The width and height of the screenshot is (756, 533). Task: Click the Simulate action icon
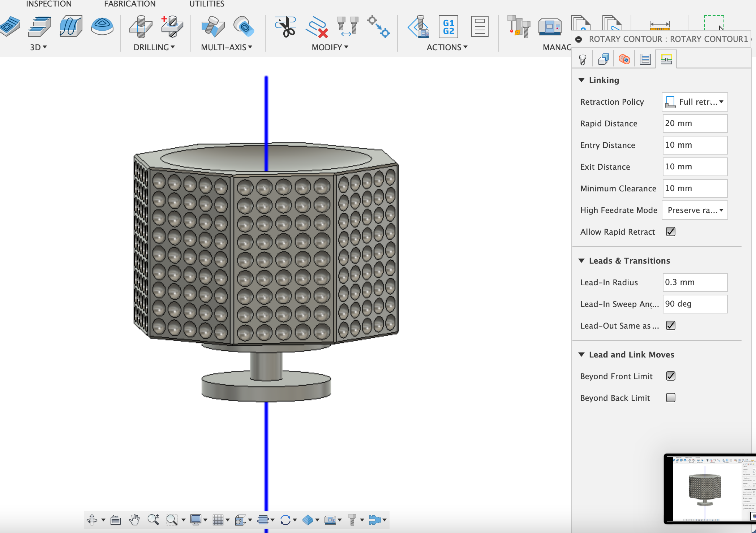(x=418, y=26)
